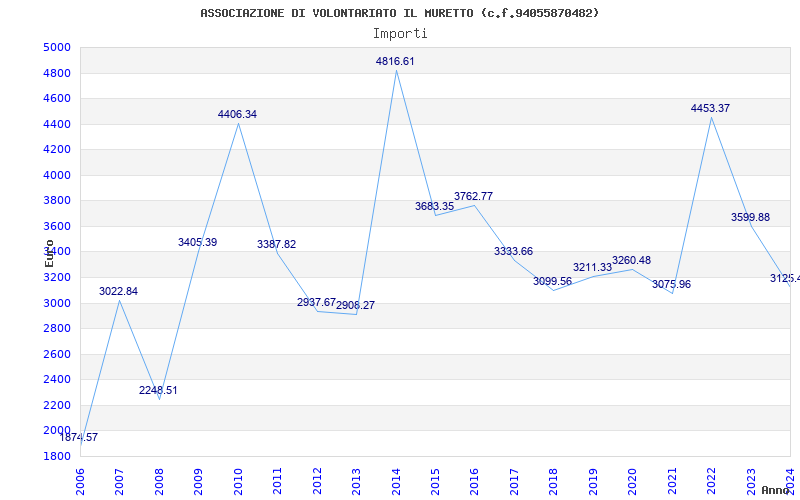This screenshot has height=500, width=800.
Task: Click the 2015 year axis label
Action: pyautogui.click(x=435, y=482)
